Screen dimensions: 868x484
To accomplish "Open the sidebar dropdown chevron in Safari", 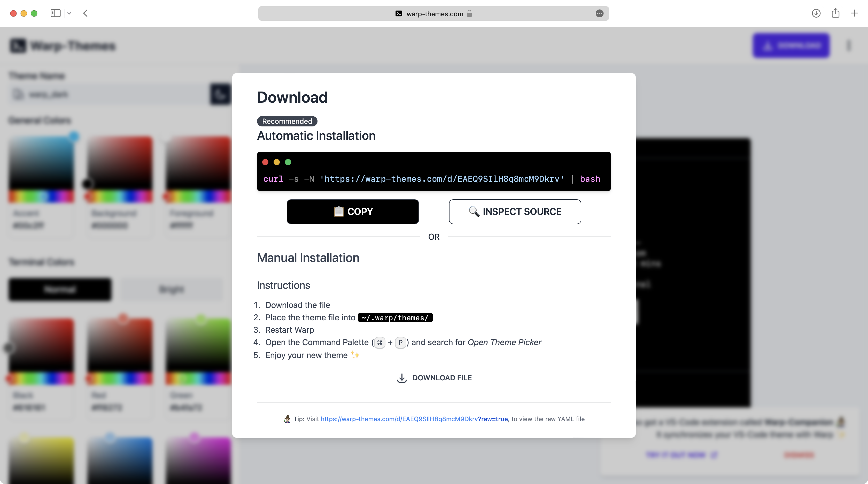I will coord(69,13).
